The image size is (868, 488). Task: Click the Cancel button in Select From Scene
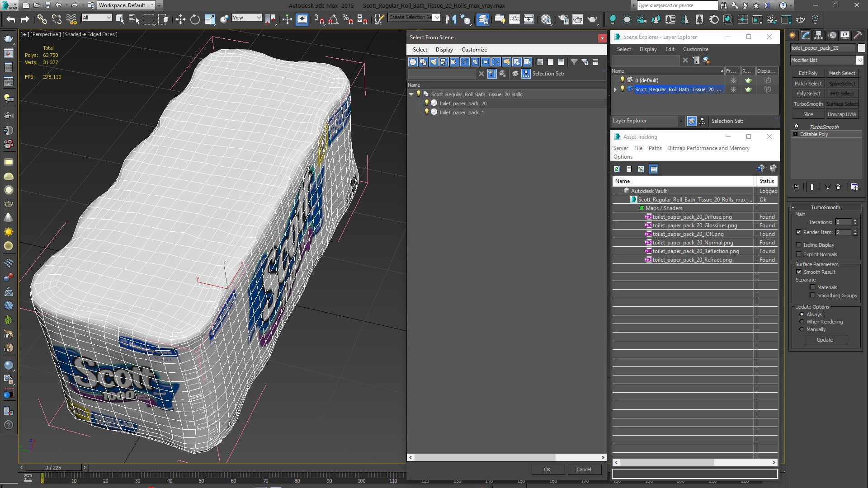click(584, 469)
